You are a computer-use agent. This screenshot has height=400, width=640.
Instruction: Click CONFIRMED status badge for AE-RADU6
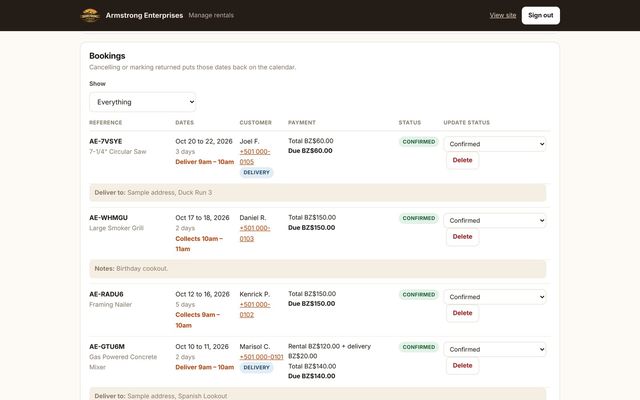(419, 295)
